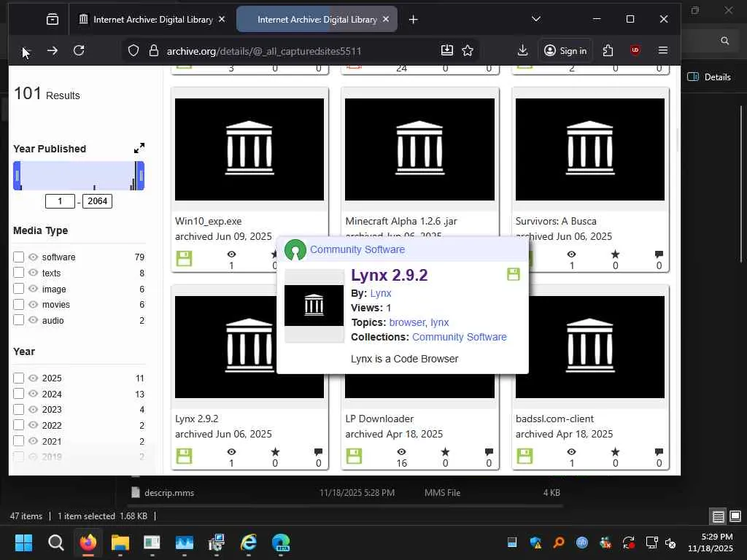Viewport: 747px width, 560px height.
Task: Check the audio media type filter
Action: tap(18, 321)
